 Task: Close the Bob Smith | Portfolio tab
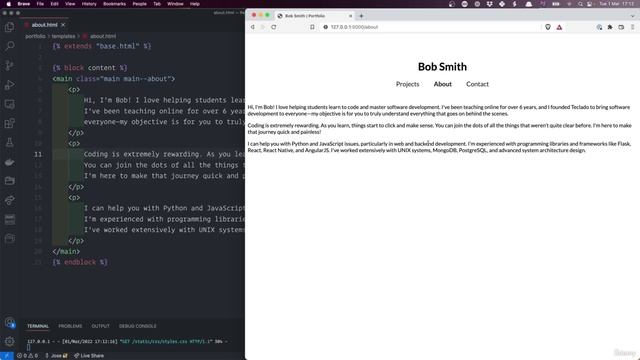click(x=350, y=16)
